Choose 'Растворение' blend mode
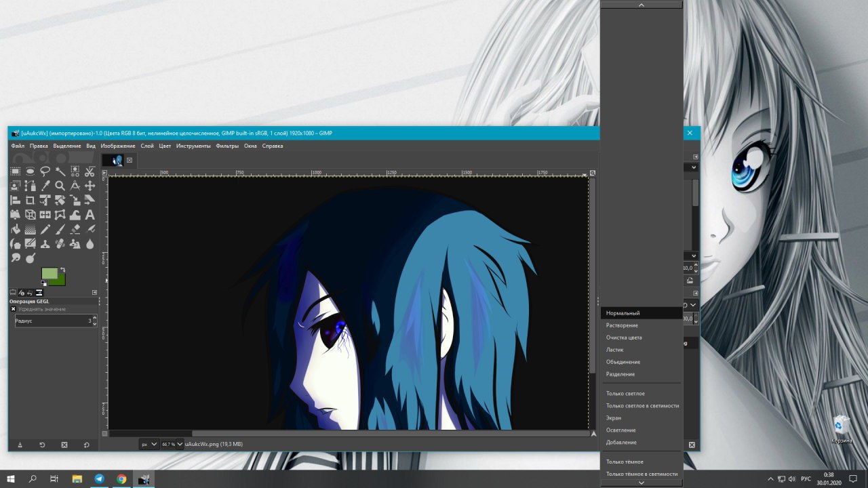The width and height of the screenshot is (868, 488). (642, 325)
